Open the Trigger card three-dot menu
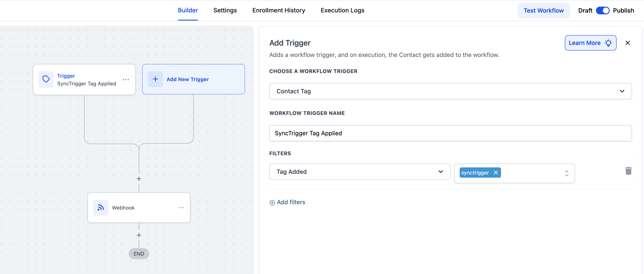The image size is (644, 274). (x=126, y=80)
